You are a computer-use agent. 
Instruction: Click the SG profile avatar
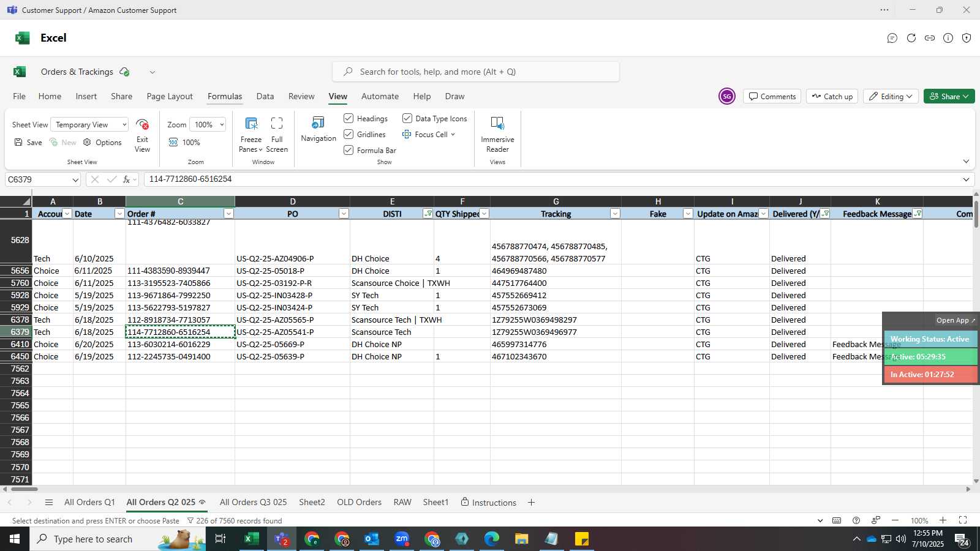click(x=727, y=96)
